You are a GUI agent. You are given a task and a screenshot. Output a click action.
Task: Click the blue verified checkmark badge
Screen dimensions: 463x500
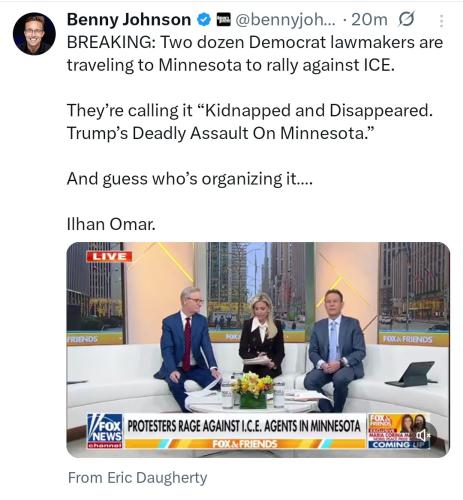204,20
